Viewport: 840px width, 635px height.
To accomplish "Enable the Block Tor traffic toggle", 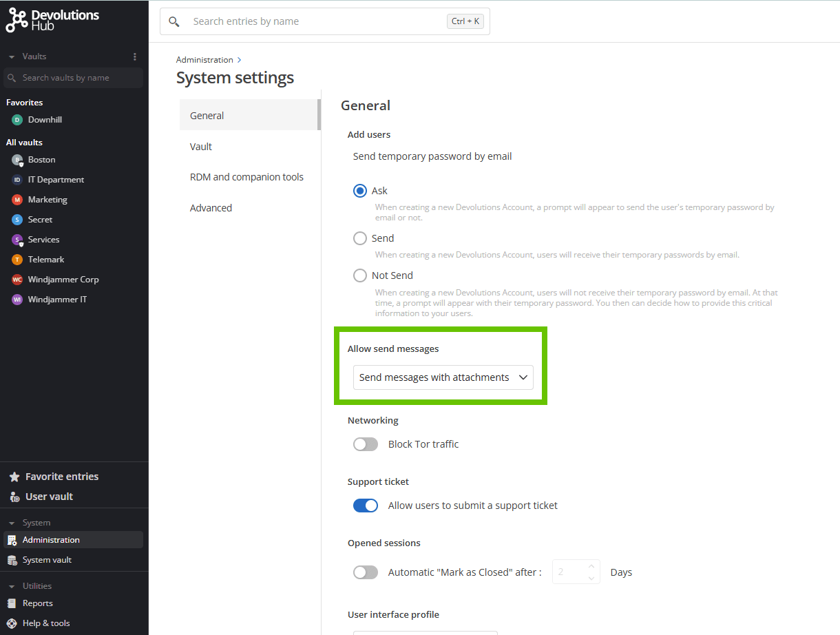I will click(x=366, y=444).
